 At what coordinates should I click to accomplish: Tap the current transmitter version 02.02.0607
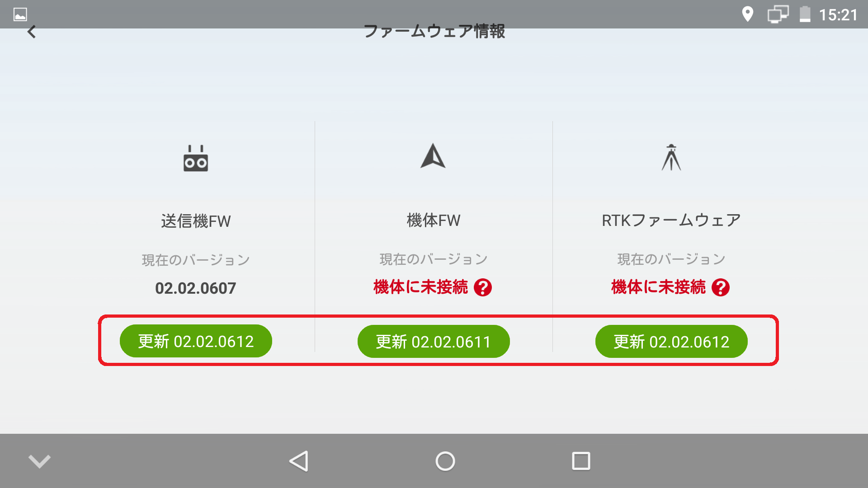[x=196, y=288]
